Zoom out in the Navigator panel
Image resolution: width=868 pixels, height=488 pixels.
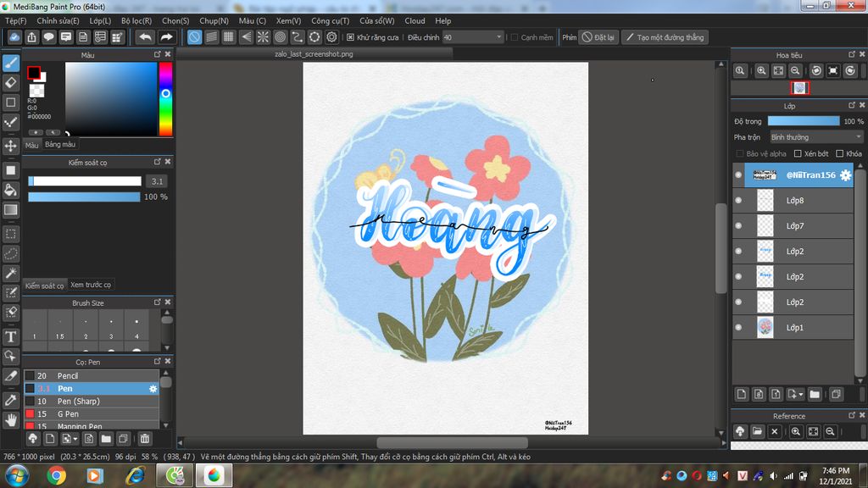[795, 71]
